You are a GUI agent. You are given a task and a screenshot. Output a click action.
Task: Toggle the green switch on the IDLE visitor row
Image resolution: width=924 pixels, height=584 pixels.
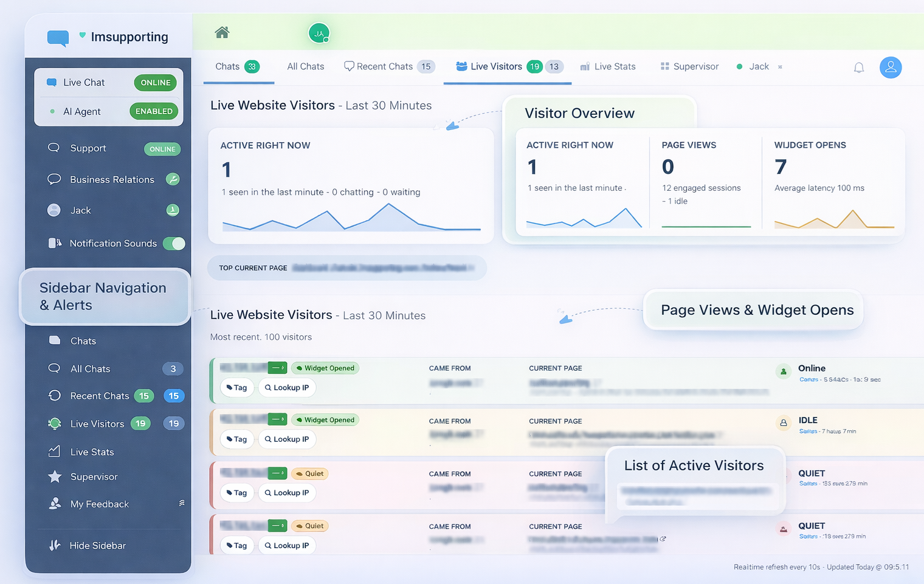coord(278,419)
